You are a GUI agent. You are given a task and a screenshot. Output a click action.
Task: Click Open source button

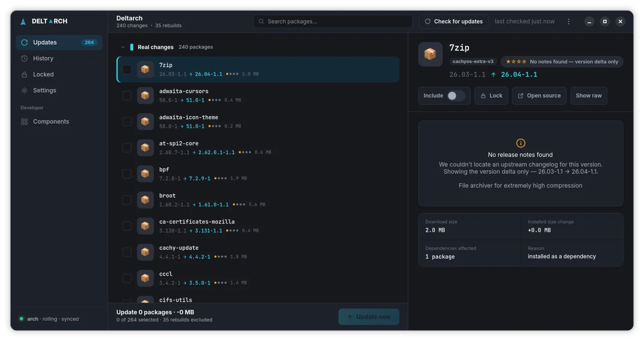[x=539, y=96]
